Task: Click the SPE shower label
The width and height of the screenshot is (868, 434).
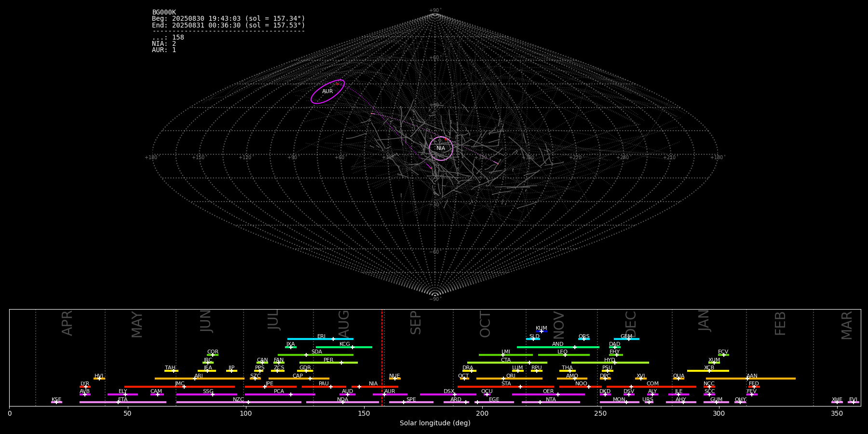Action: [x=411, y=400]
